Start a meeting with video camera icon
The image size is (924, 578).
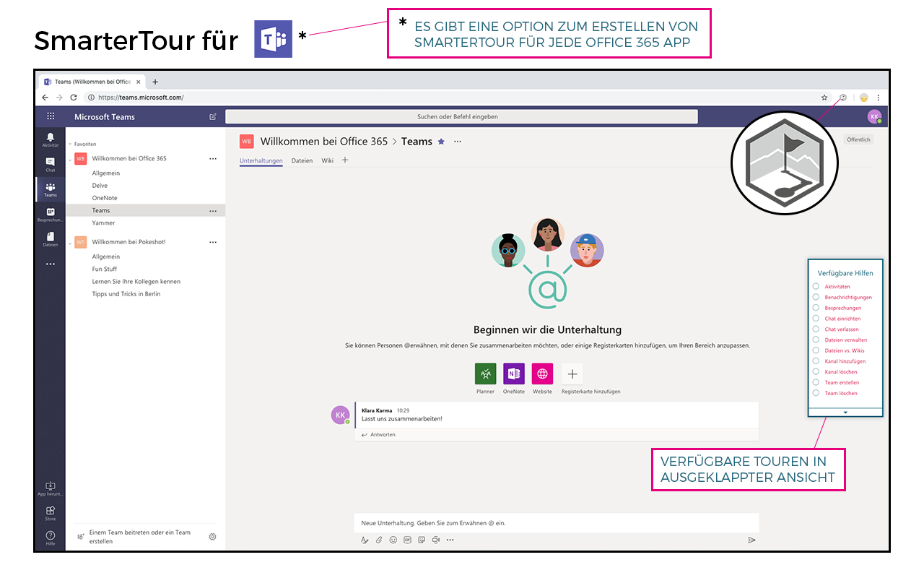click(435, 540)
